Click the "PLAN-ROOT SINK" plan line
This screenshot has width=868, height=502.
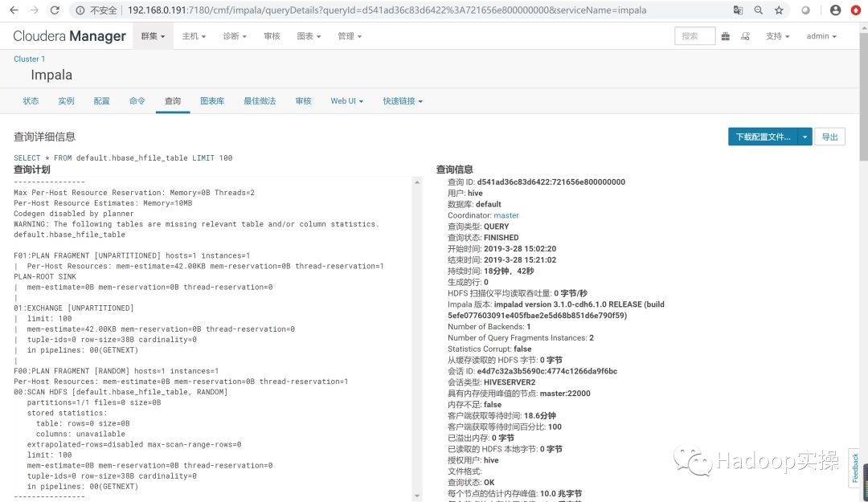45,276
